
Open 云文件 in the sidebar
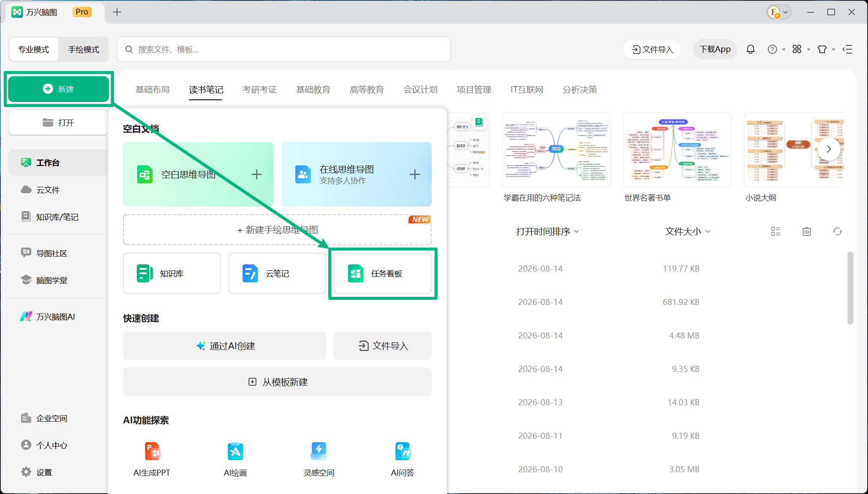(58, 189)
